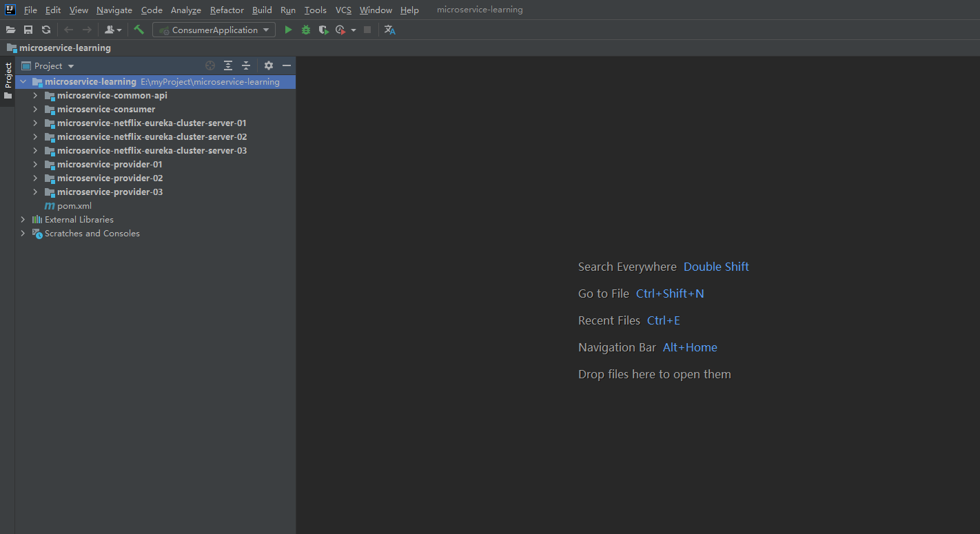Image resolution: width=980 pixels, height=534 pixels.
Task: Toggle the Project tool window side tab
Action: pos(8,81)
